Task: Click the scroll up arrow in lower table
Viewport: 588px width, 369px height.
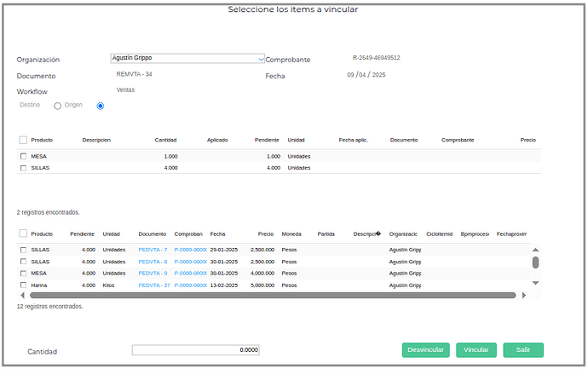Action: click(x=535, y=251)
